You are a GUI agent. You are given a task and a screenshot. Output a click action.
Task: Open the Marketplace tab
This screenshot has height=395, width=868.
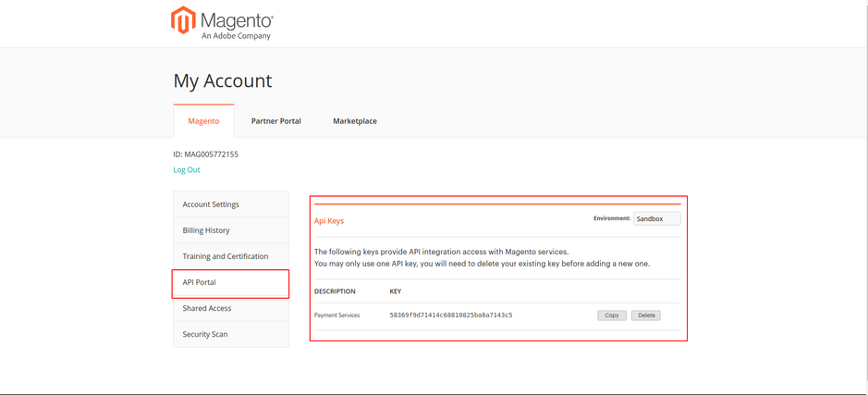(355, 121)
